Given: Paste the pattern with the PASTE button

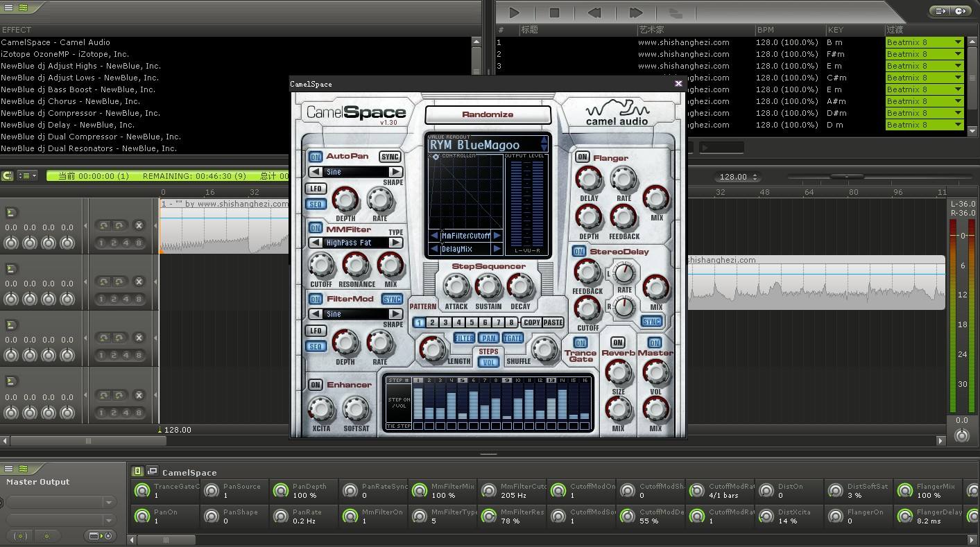Looking at the screenshot, I should tap(553, 322).
